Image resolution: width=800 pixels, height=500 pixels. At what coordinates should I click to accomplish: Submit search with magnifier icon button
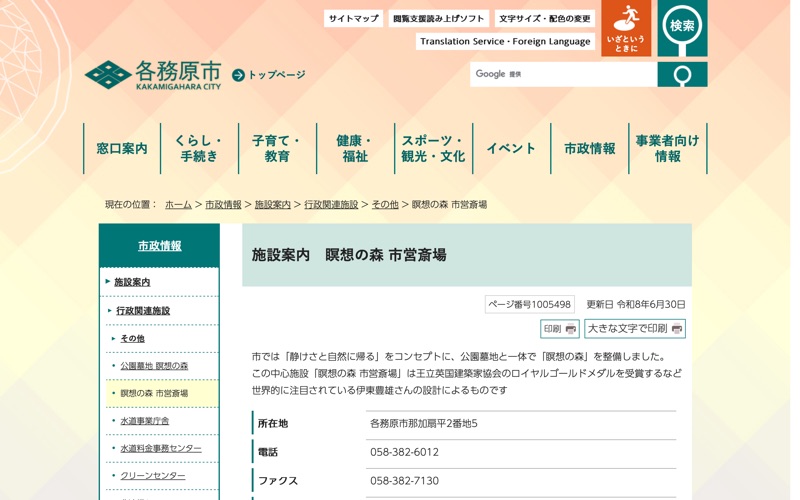682,74
